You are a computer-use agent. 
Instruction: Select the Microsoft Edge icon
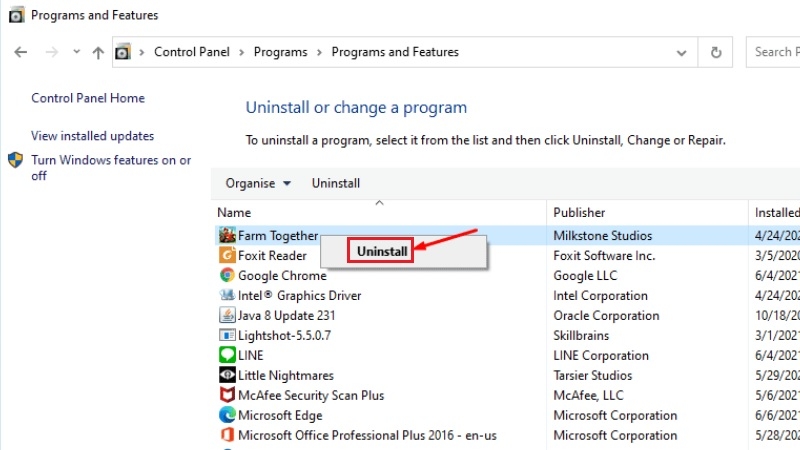(x=227, y=415)
